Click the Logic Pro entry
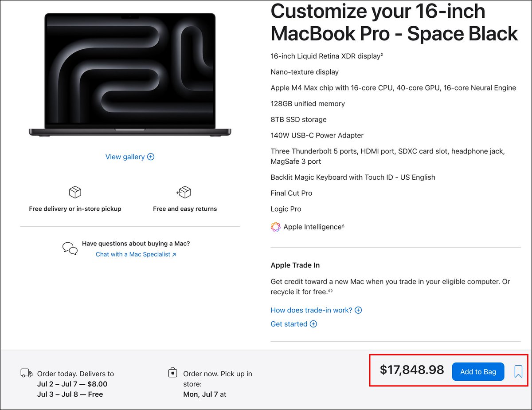This screenshot has width=532, height=410. click(286, 209)
